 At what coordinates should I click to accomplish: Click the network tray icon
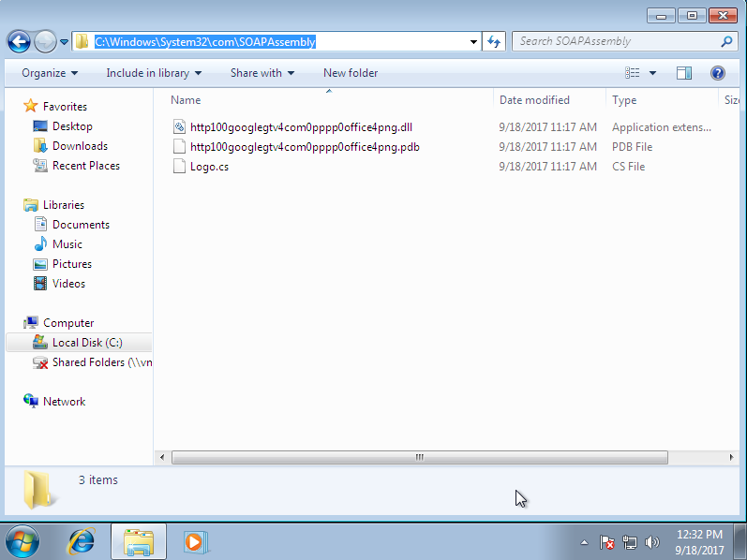pos(630,542)
